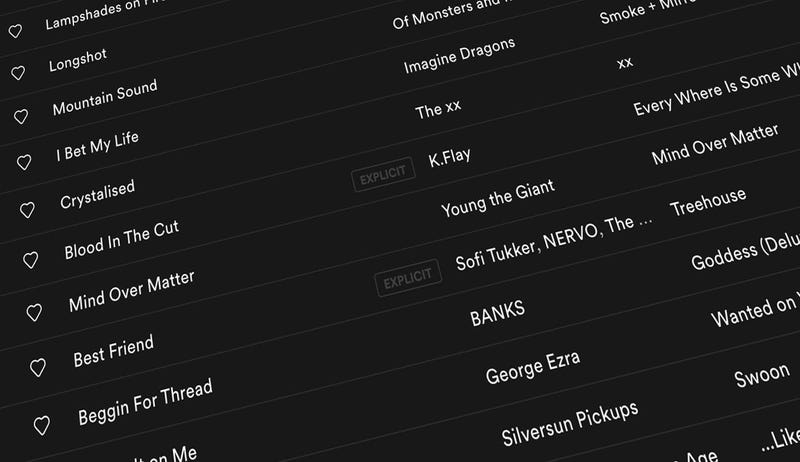This screenshot has width=800, height=462.
Task: Open George Ezra artist page
Action: (x=533, y=368)
